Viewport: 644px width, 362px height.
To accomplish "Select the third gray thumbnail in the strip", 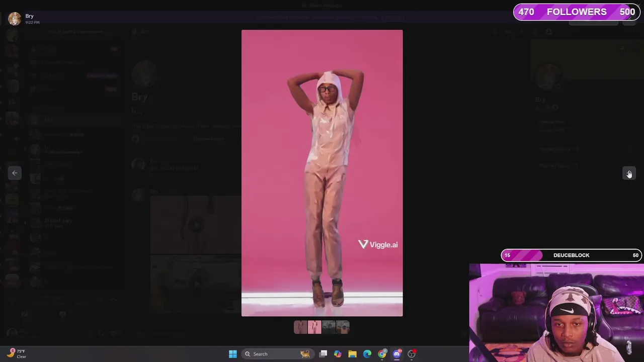I will [x=329, y=327].
